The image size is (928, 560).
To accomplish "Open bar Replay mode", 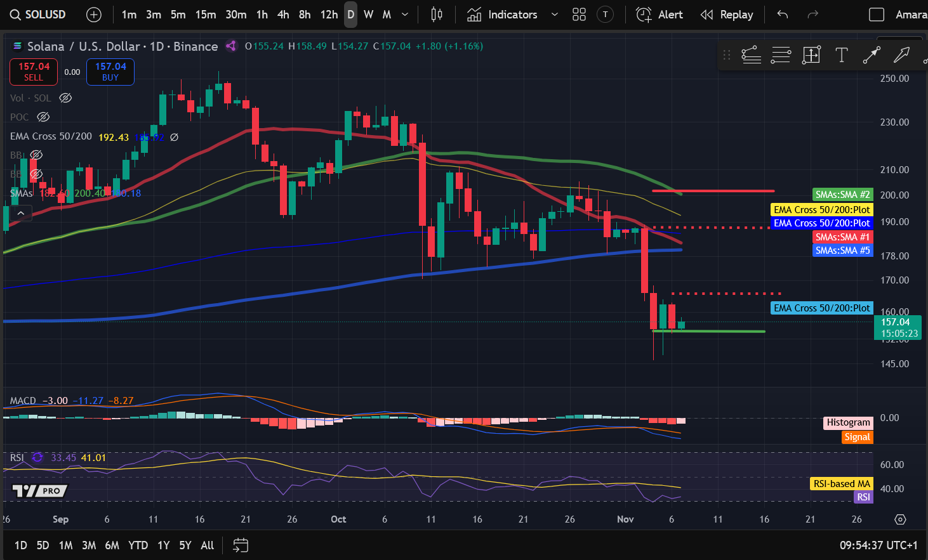I will tap(727, 15).
